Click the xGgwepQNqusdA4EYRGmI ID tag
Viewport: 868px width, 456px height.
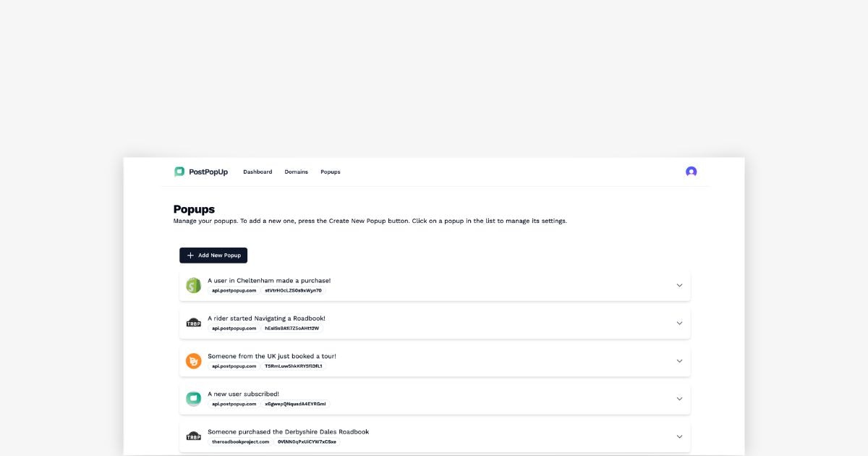point(296,404)
